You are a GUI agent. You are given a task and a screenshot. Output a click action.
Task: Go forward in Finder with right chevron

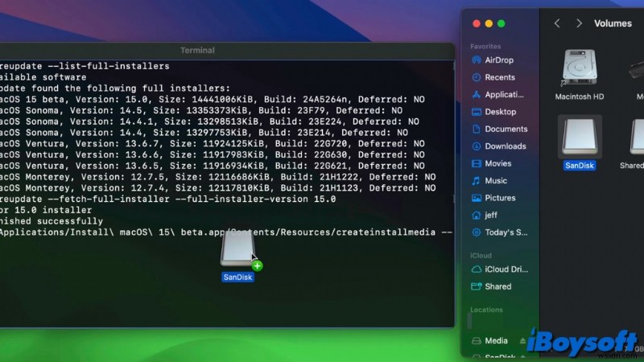(579, 23)
